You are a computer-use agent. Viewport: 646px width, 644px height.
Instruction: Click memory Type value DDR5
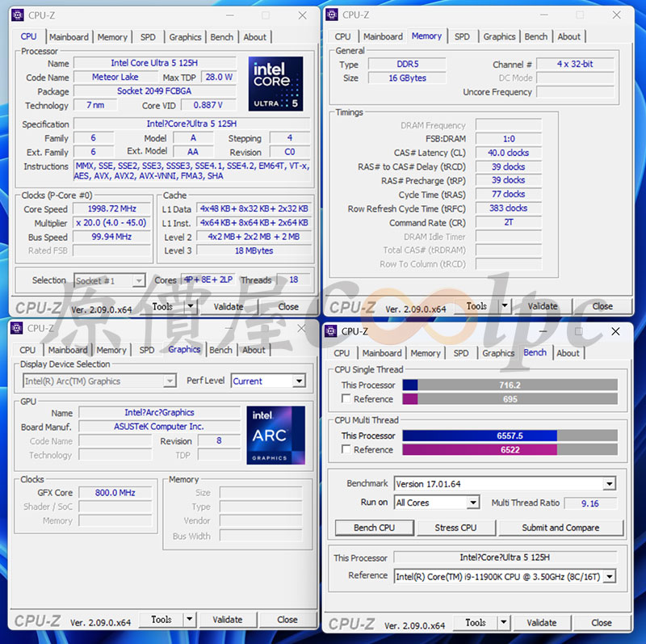pos(408,64)
